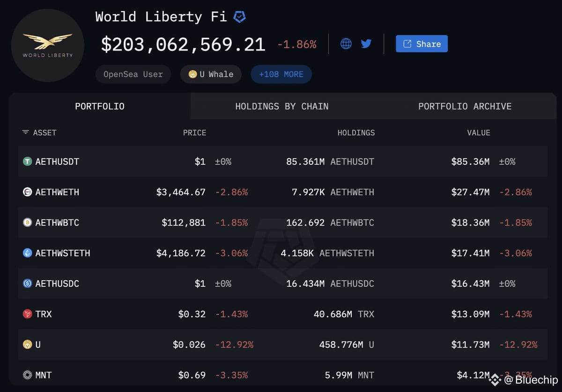Click the 458.776M U holdings cell

(x=347, y=344)
